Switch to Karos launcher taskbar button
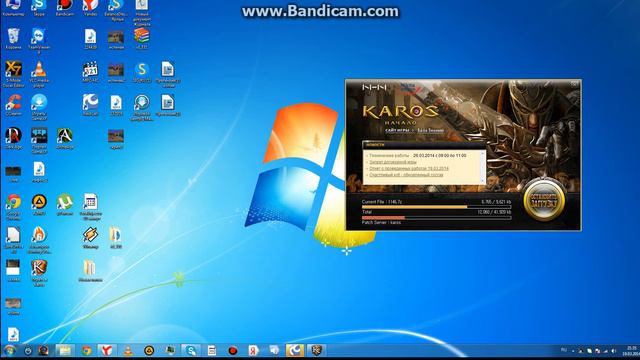640x360 pixels. (316, 351)
